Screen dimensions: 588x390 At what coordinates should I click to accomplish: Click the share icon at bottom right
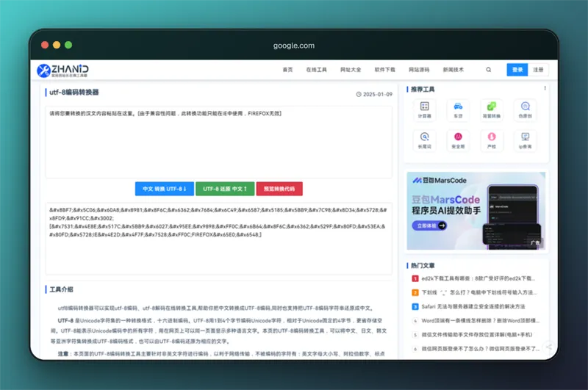(x=548, y=347)
